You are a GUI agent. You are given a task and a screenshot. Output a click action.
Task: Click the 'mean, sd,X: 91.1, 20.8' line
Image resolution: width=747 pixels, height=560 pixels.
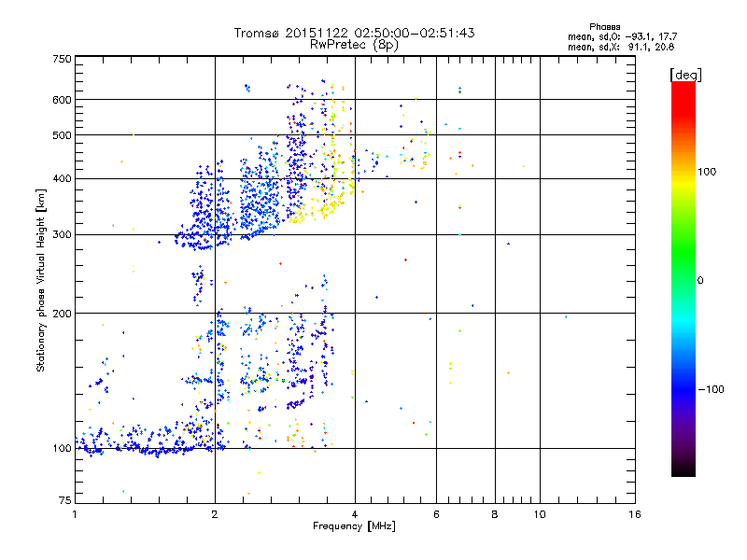621,47
